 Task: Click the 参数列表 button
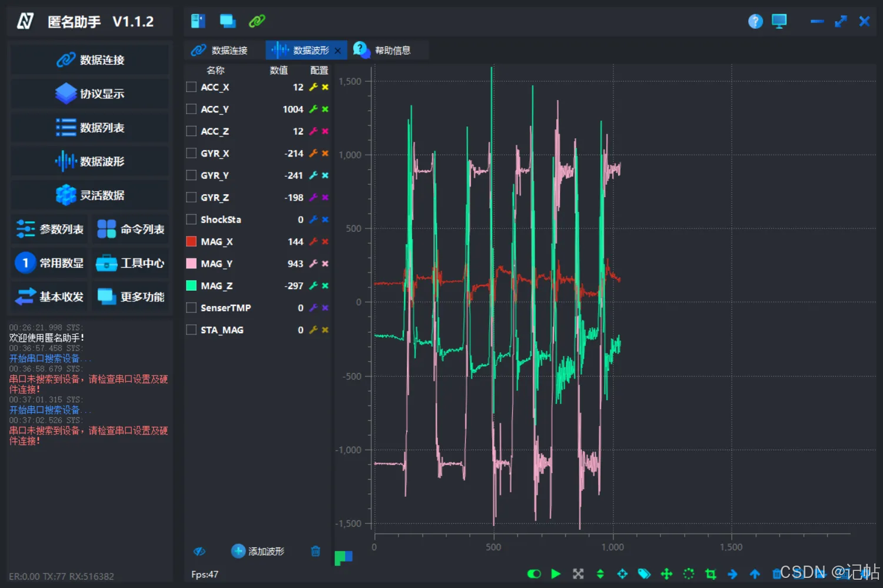coord(49,229)
